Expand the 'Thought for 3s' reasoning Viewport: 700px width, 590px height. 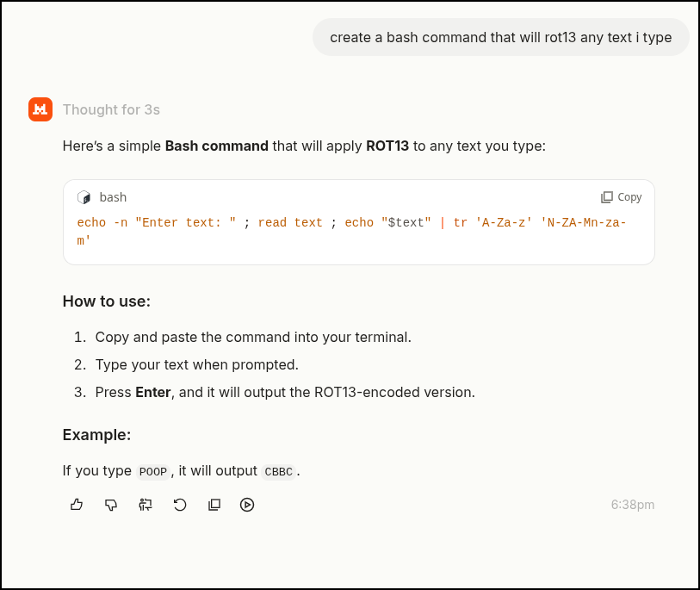click(x=111, y=109)
